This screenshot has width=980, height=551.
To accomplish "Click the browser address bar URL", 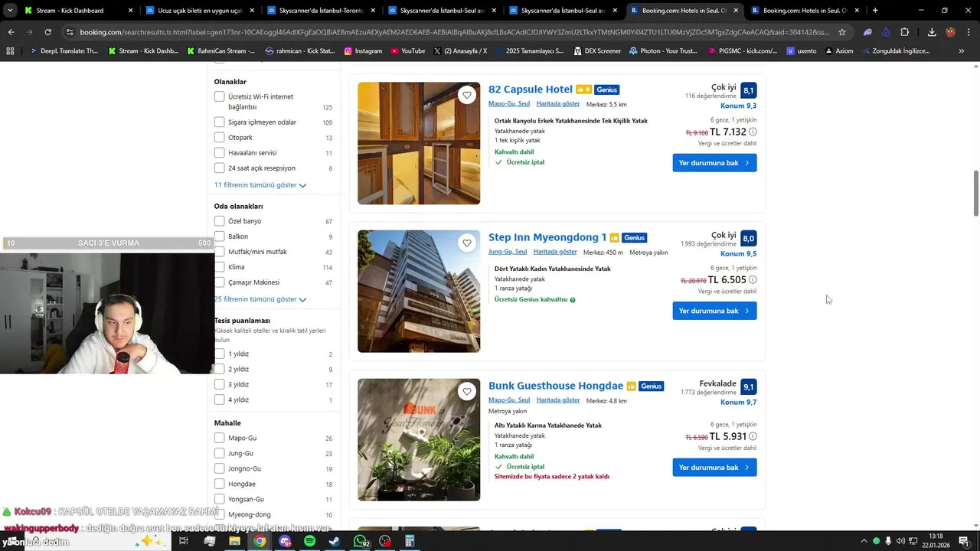I will (452, 32).
